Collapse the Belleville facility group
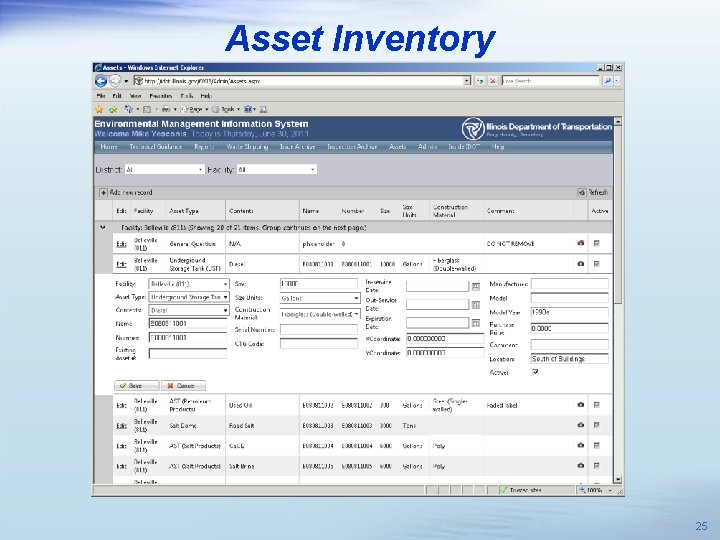This screenshot has width=720, height=540. (103, 227)
